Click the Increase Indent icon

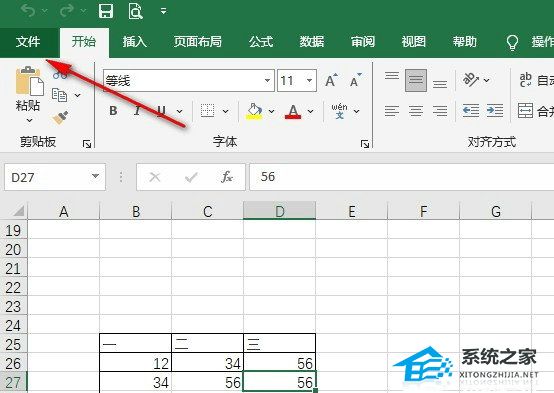495,111
